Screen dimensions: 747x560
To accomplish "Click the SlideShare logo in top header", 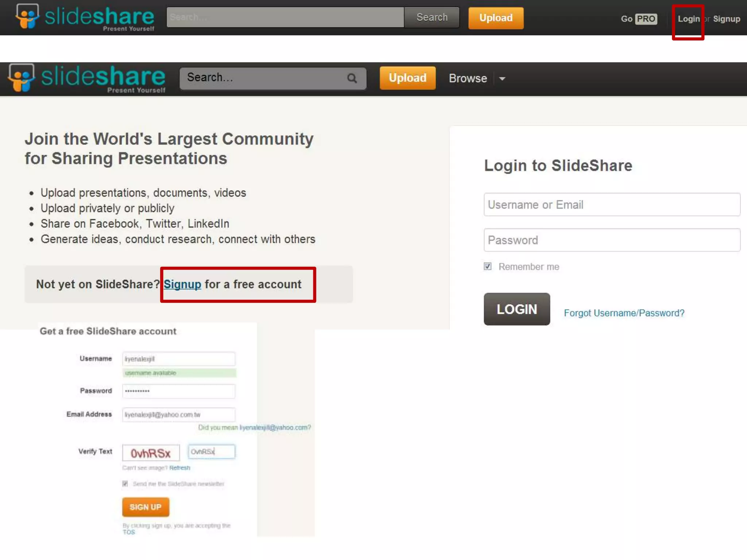I will (85, 17).
